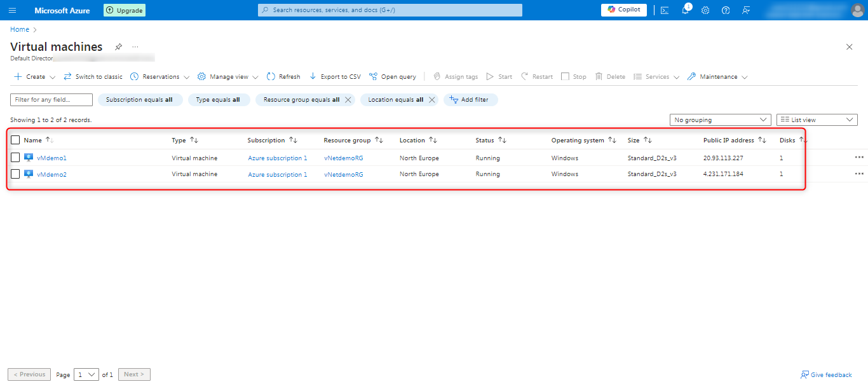Open the vMdemo1 link
The width and height of the screenshot is (868, 391).
[51, 158]
